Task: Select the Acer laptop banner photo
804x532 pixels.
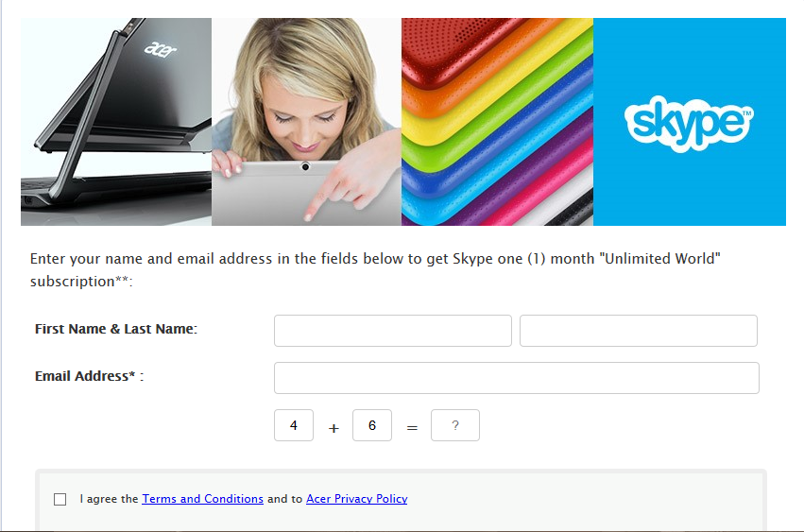Action: coord(116,122)
